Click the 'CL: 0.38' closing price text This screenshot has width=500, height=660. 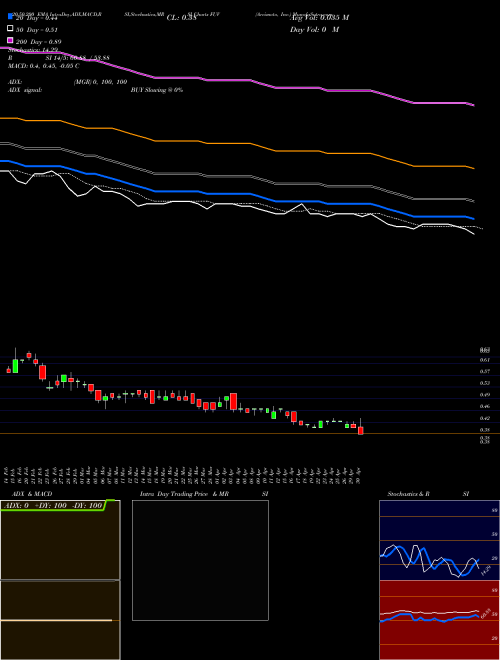tap(181, 18)
